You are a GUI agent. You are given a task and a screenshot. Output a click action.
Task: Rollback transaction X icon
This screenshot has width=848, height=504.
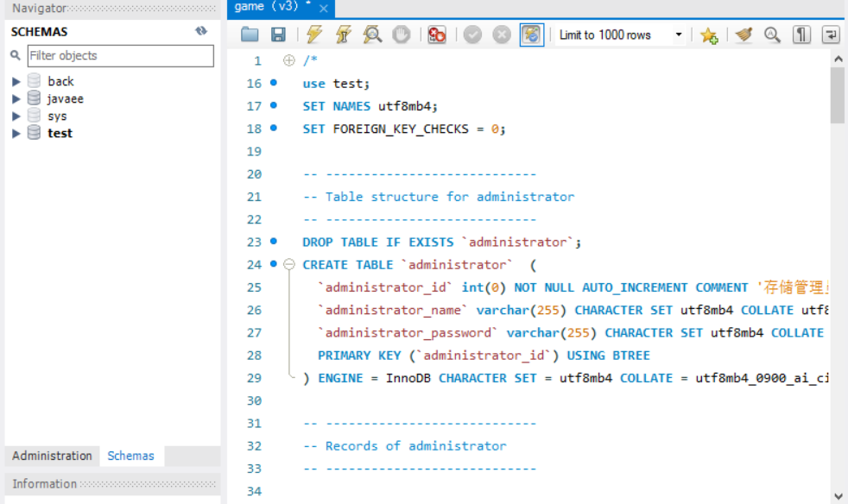click(x=502, y=35)
